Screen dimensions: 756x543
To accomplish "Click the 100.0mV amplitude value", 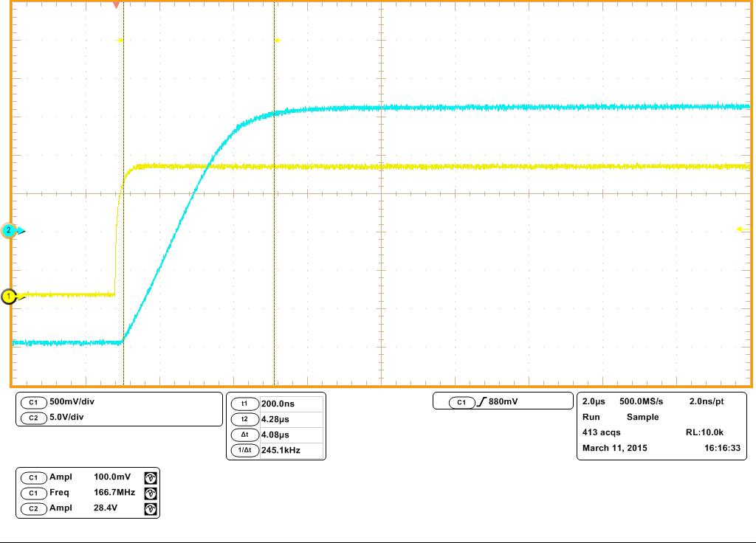I will [112, 477].
